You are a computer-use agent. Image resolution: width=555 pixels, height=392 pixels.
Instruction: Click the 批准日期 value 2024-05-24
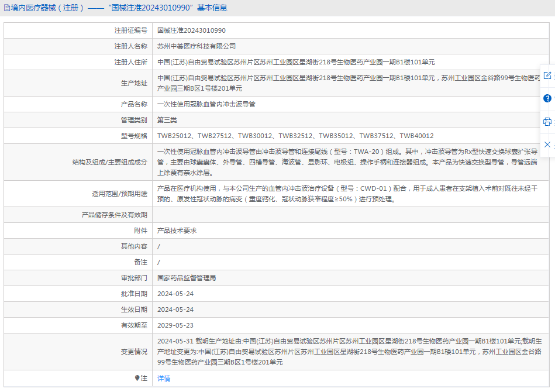[x=175, y=294]
